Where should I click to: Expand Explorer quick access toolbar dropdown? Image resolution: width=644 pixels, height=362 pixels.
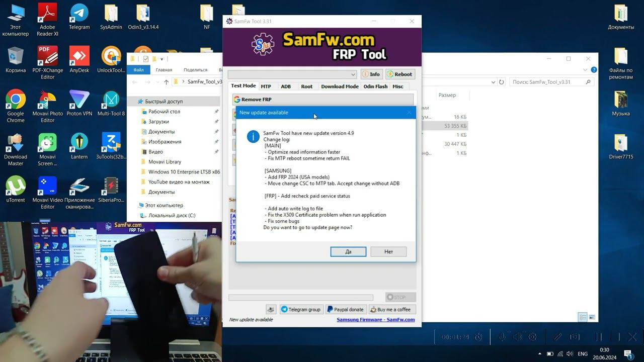click(x=162, y=59)
